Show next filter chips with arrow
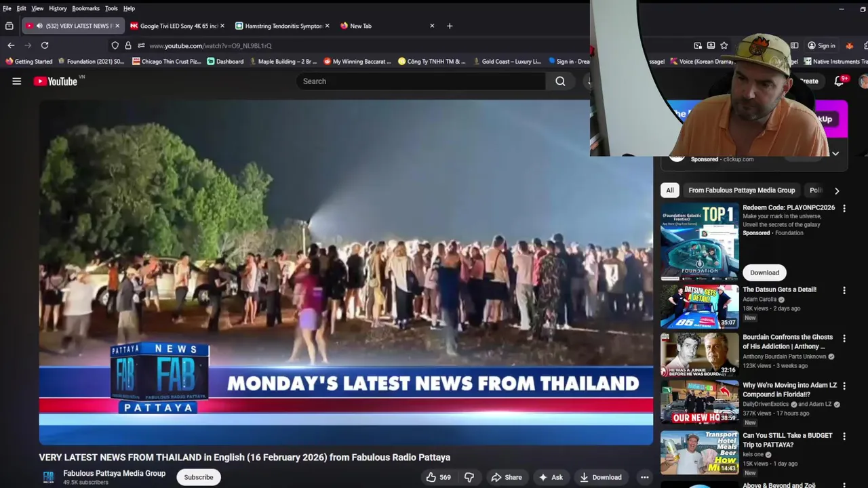The image size is (868, 488). (x=837, y=191)
